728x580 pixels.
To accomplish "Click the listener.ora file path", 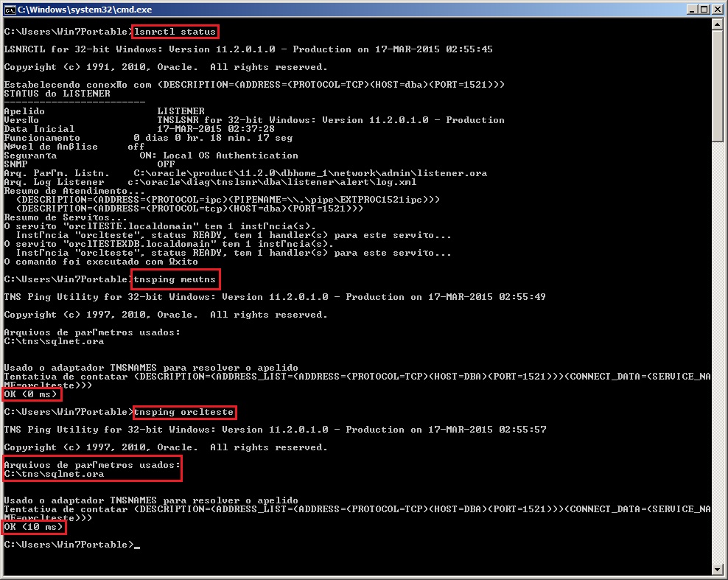I will point(310,173).
